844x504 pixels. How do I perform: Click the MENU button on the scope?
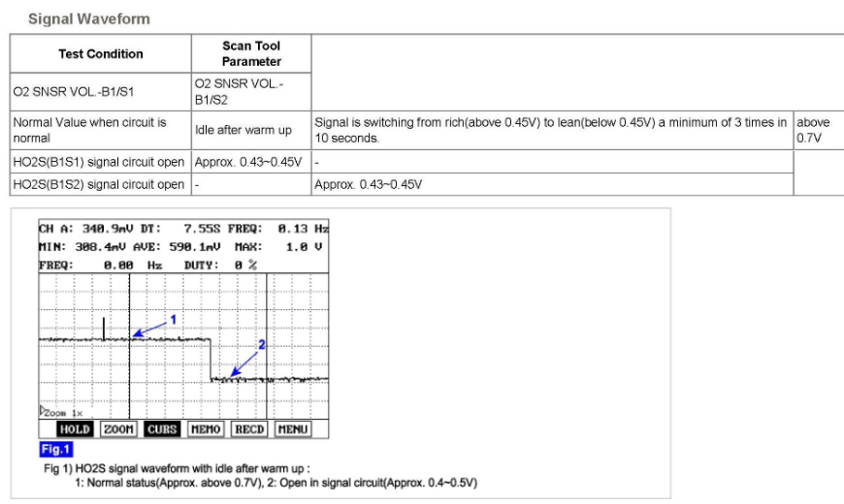tap(293, 429)
